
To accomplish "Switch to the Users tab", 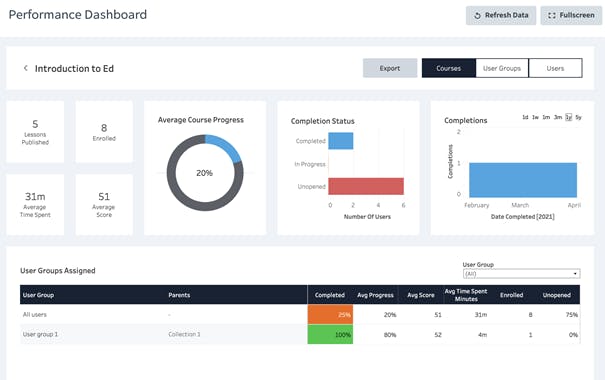I will click(x=555, y=68).
